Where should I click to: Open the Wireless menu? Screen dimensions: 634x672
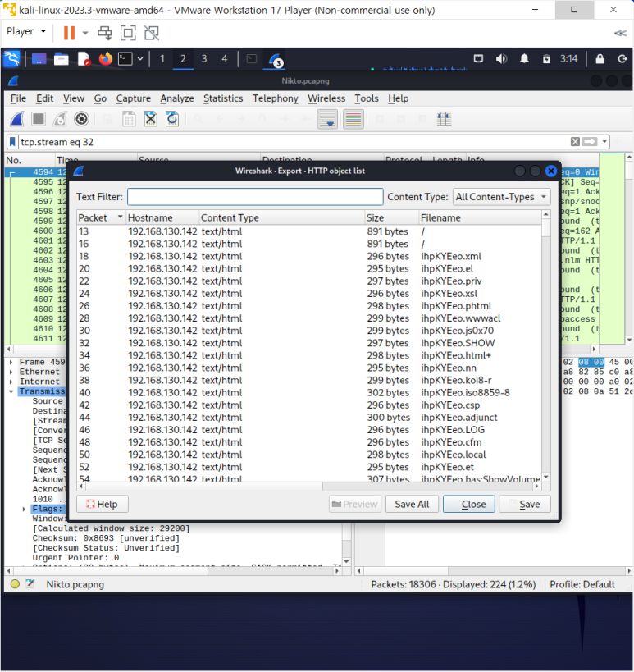tap(326, 98)
